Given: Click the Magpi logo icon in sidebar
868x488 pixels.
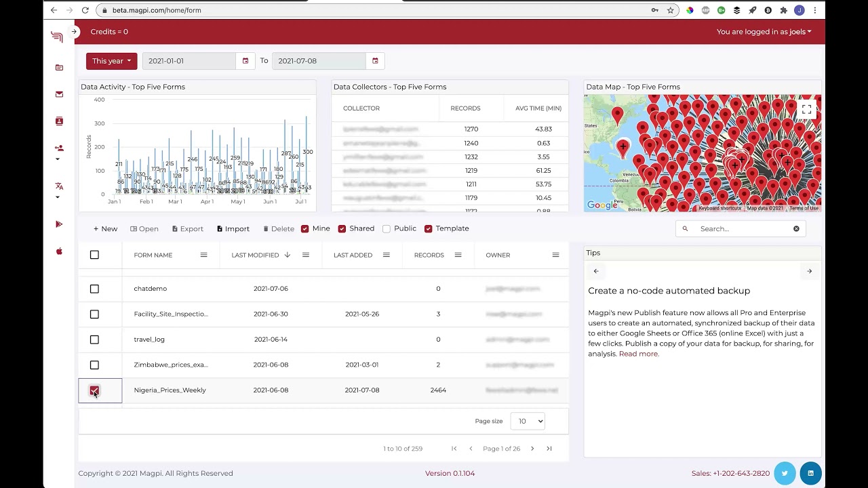Looking at the screenshot, I should (57, 37).
